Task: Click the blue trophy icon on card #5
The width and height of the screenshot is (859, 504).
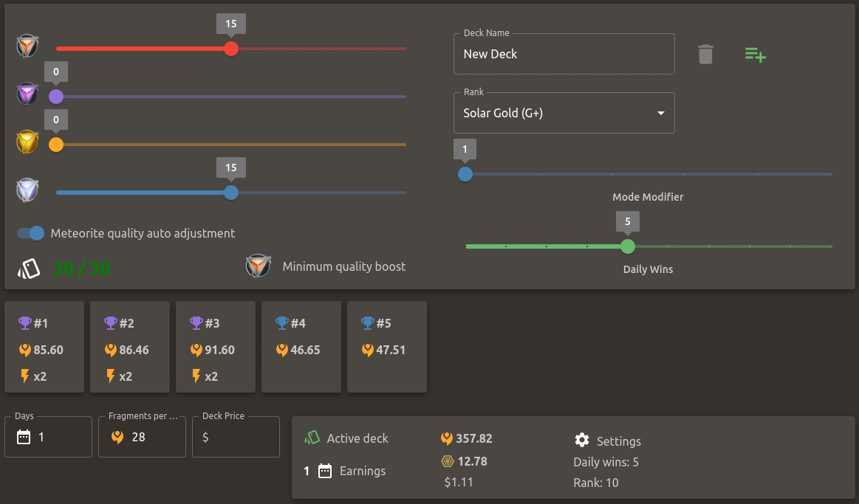Action: point(368,323)
